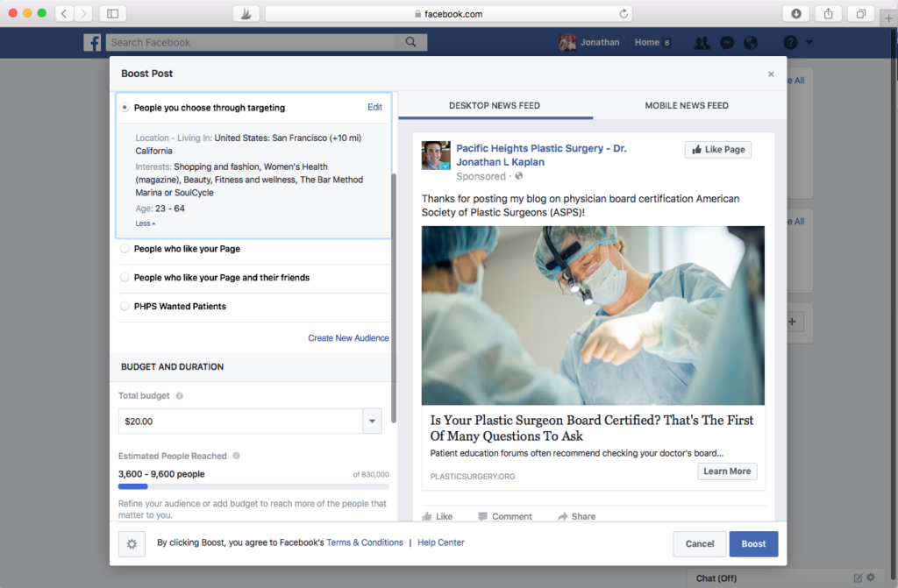
Task: Open Jonathan's profile picture icon
Action: click(x=567, y=42)
